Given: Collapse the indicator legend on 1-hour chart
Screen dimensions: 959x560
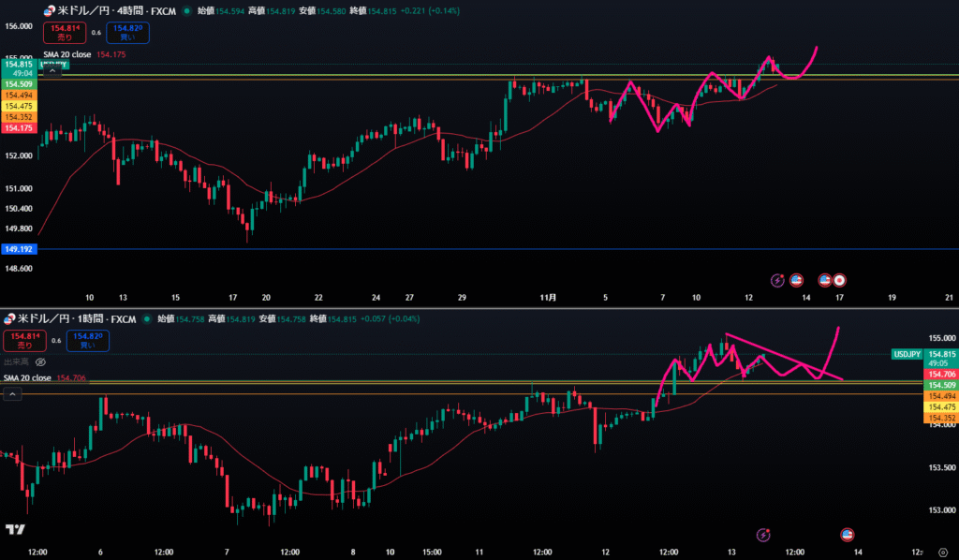Looking at the screenshot, I should pos(12,394).
